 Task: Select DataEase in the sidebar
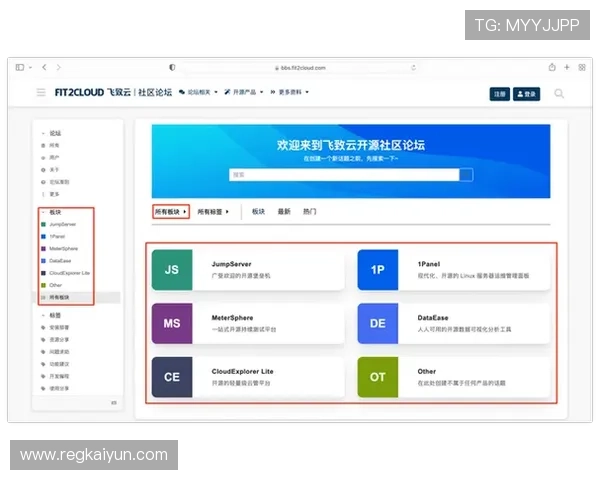(56, 261)
